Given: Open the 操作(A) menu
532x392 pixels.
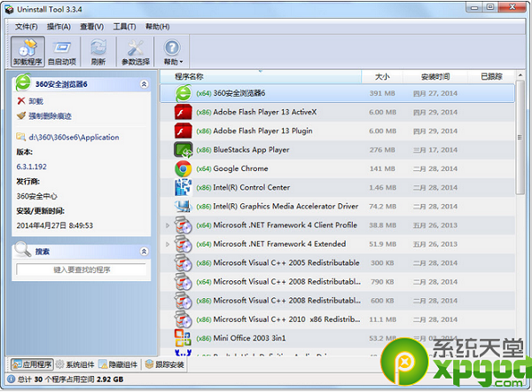Looking at the screenshot, I should pyautogui.click(x=59, y=27).
